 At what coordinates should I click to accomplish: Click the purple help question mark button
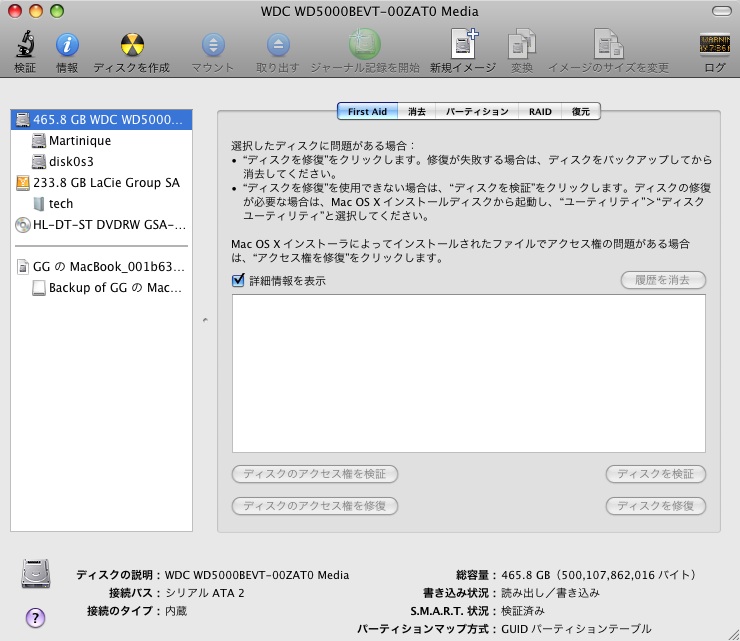click(x=35, y=617)
